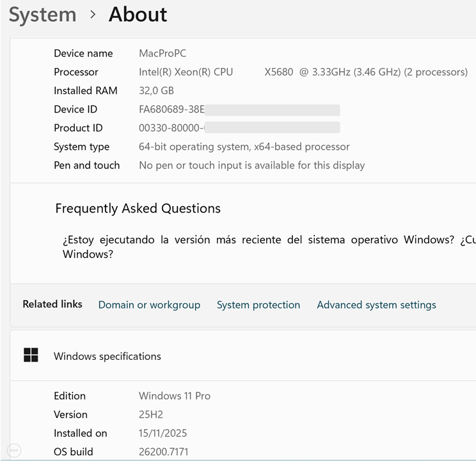Click the 64-bit operating system type text
476x461 pixels.
click(x=244, y=147)
